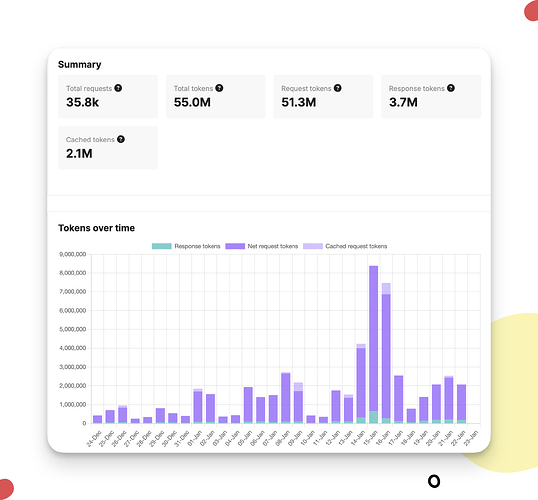Click the Summary heading
The image size is (538, 500).
[x=80, y=65]
